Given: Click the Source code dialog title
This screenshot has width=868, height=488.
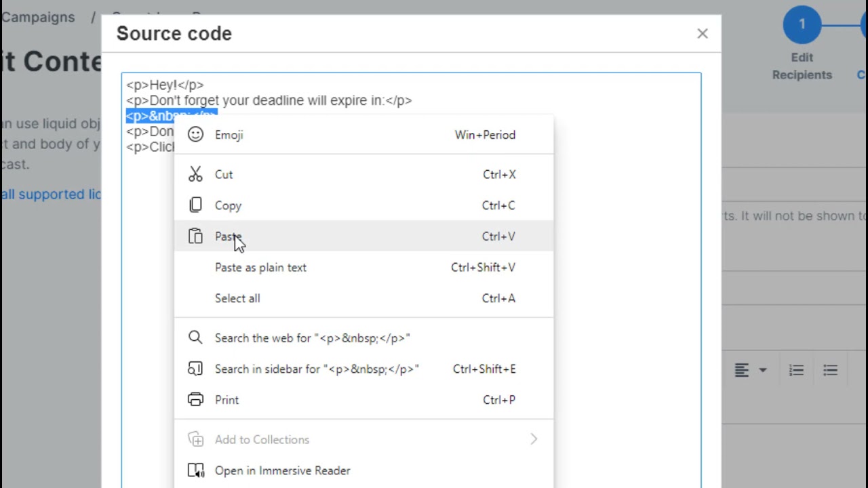Looking at the screenshot, I should point(174,33).
